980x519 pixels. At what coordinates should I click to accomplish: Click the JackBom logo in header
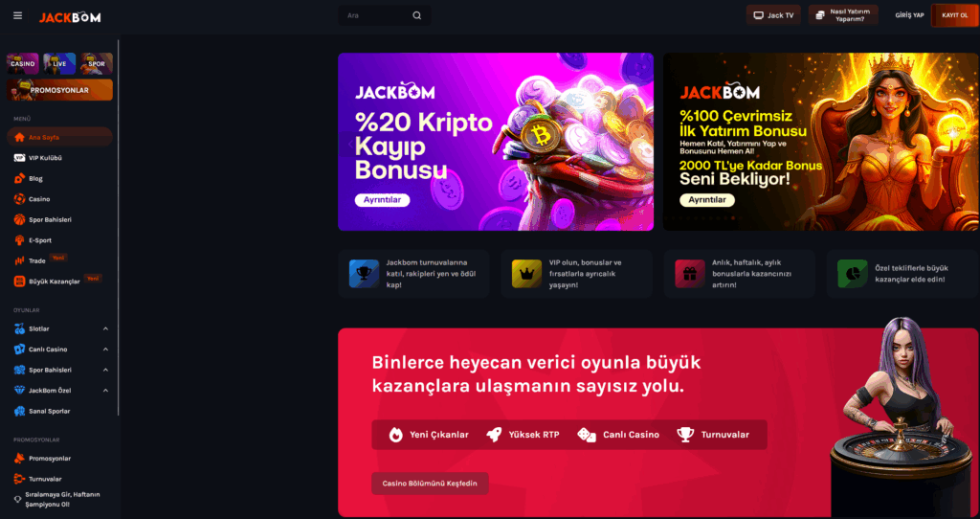point(70,17)
